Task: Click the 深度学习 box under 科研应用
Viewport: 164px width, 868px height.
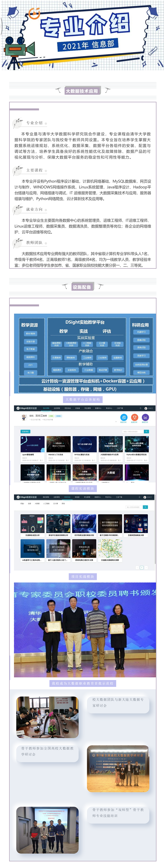Action: [x=141, y=355]
